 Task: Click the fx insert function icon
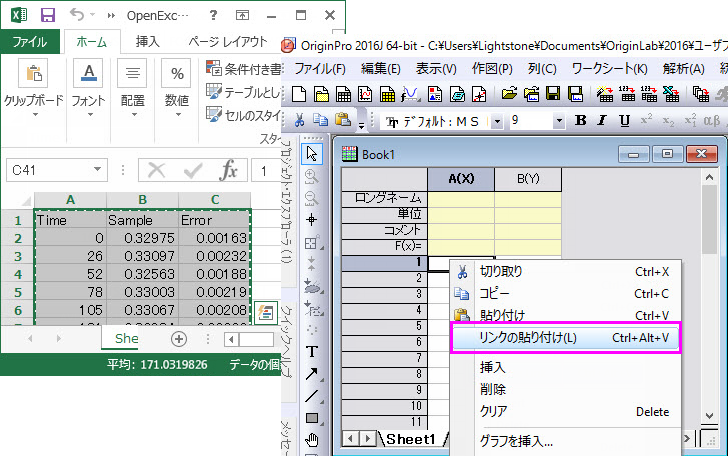click(228, 170)
